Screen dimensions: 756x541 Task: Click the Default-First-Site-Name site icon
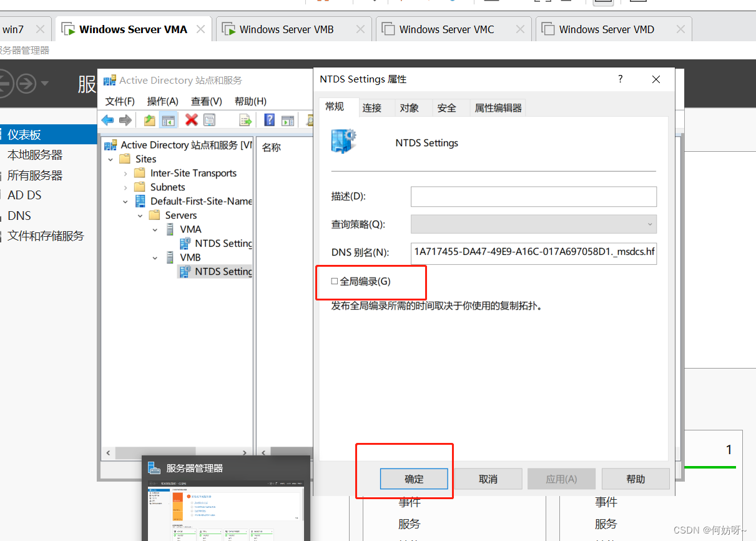point(140,201)
